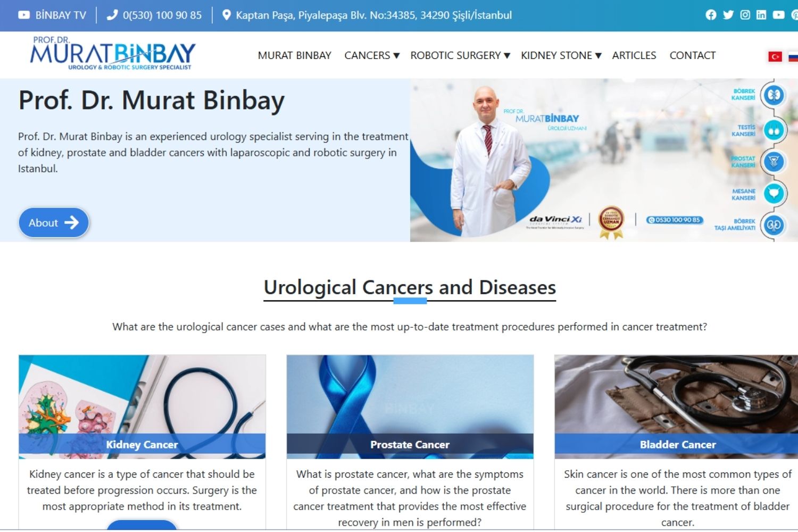Visit the Instagram icon link
Viewport: 798px width, 532px height.
tap(745, 15)
